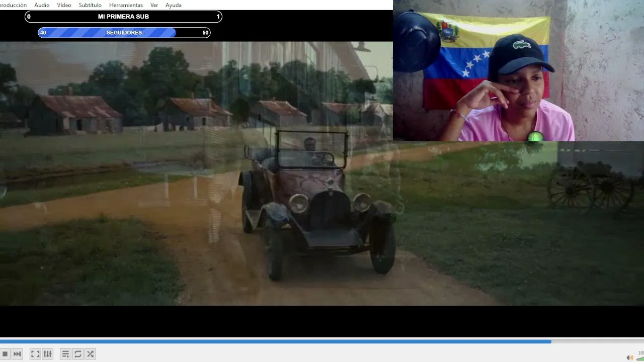The width and height of the screenshot is (644, 362).
Task: Click the webcam overlay feed
Action: coord(518,71)
